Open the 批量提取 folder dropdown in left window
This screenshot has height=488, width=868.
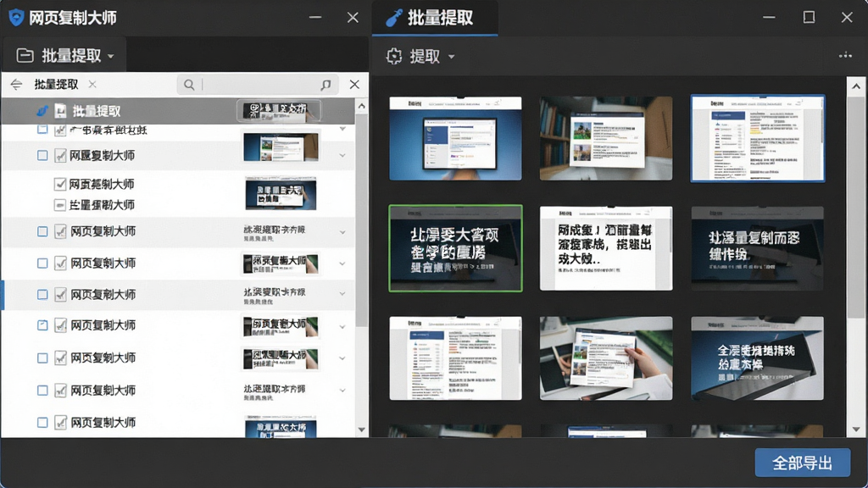pyautogui.click(x=65, y=55)
